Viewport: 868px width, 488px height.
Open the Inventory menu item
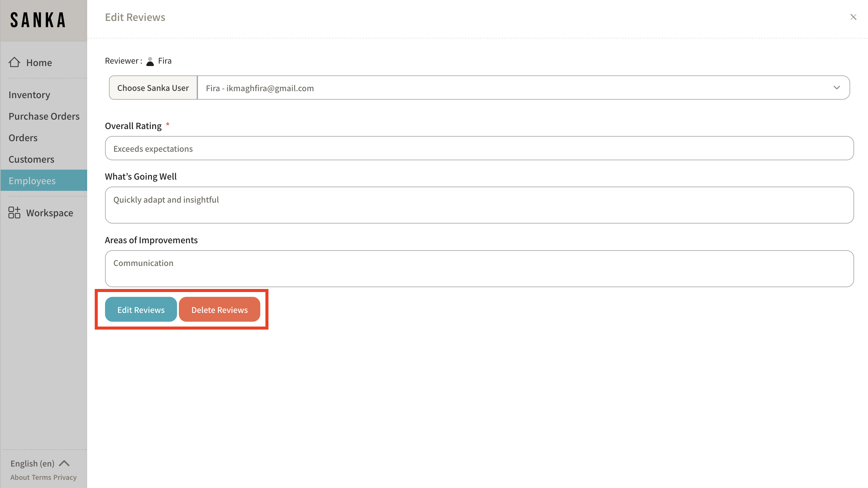click(x=29, y=95)
